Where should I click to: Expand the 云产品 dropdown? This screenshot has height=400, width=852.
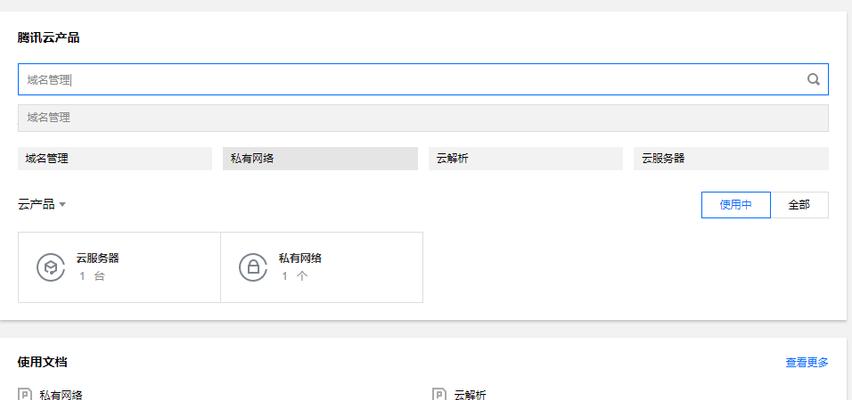tap(42, 204)
